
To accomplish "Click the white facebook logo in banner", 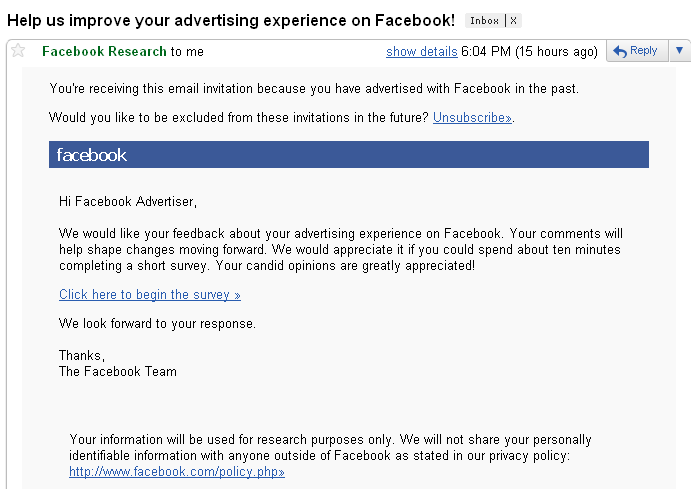I will coord(92,155).
